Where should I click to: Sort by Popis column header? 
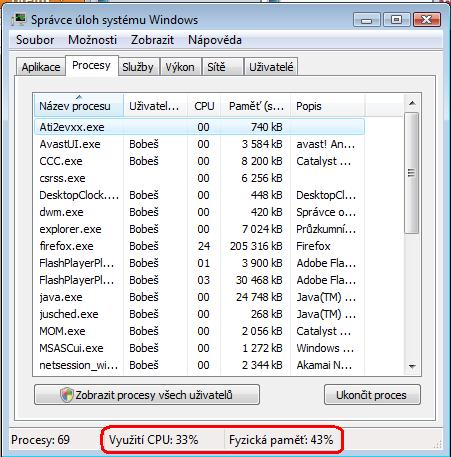[328, 106]
